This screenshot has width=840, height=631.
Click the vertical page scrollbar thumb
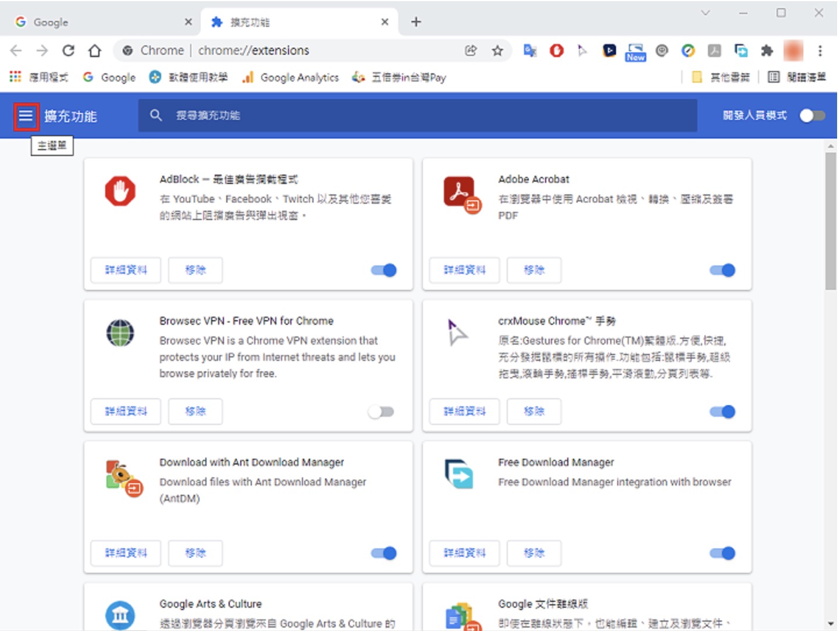pos(831,221)
